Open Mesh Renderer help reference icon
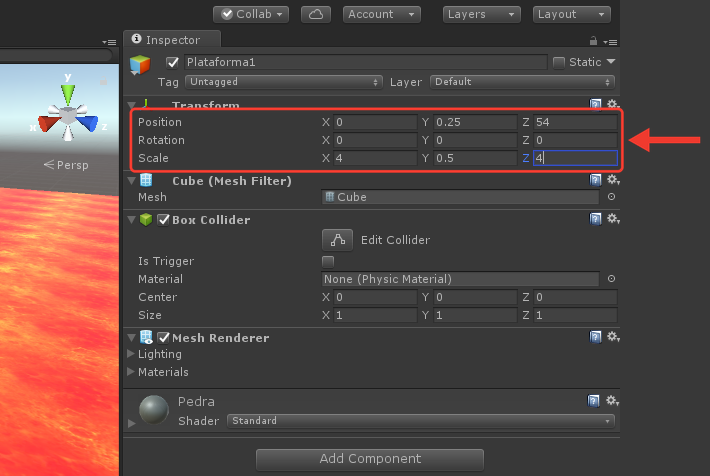Screen dimensions: 710x476 pyautogui.click(x=595, y=337)
